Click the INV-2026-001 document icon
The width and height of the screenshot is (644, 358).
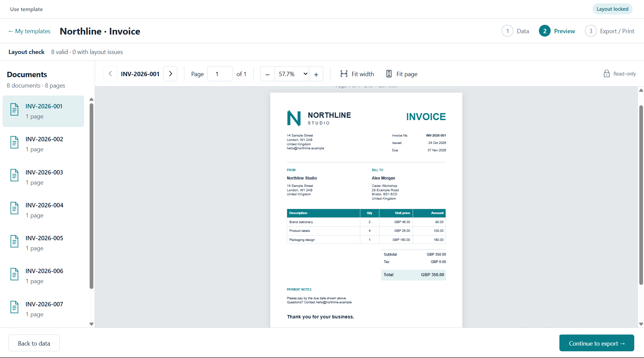coord(14,110)
